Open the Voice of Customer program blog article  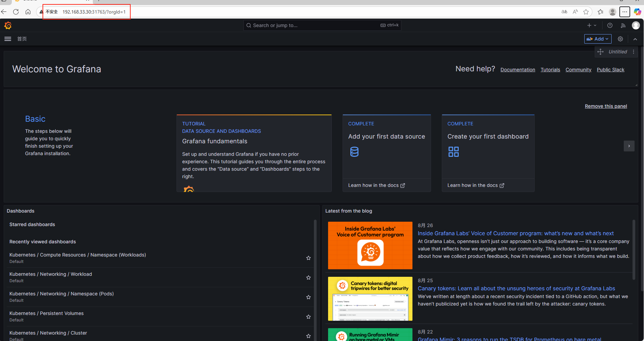pyautogui.click(x=516, y=233)
